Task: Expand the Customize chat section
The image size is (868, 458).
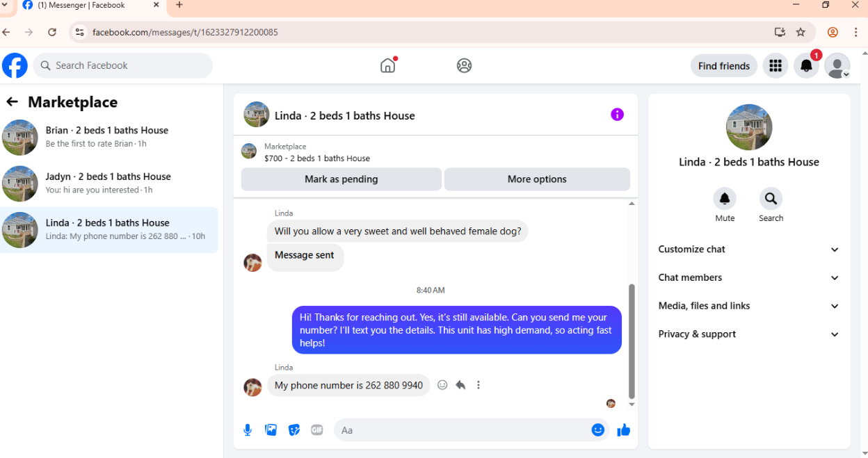Action: pos(749,250)
